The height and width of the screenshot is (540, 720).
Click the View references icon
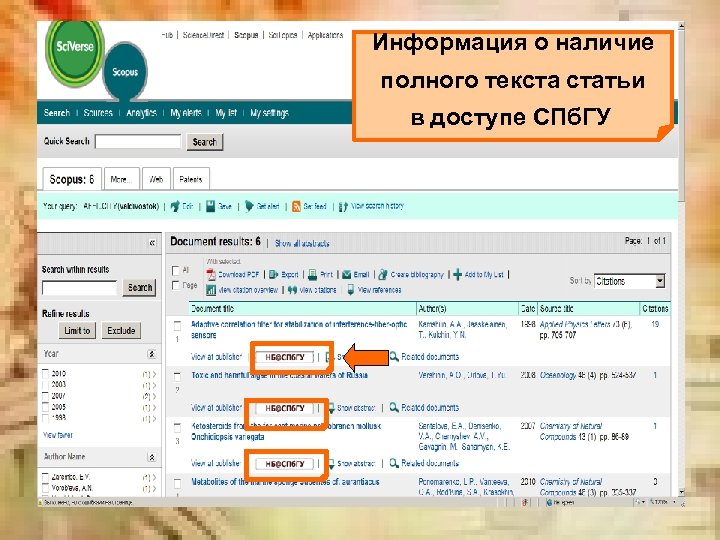point(350,290)
